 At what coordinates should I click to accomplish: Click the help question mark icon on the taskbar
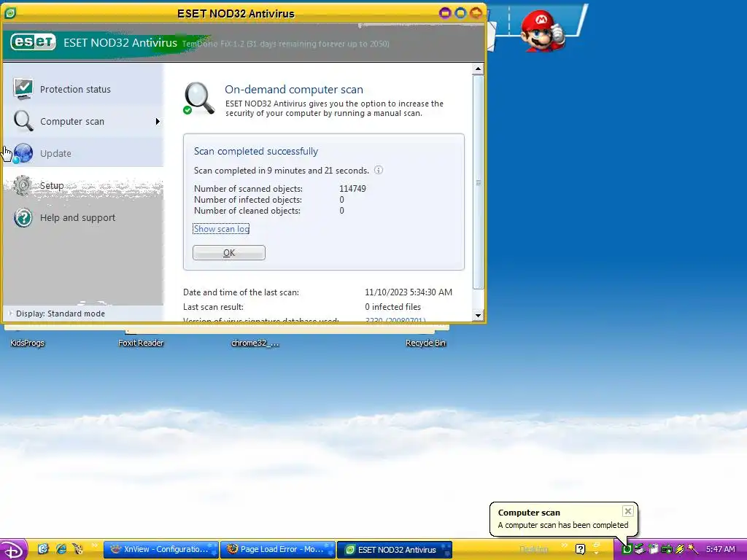[x=580, y=550]
